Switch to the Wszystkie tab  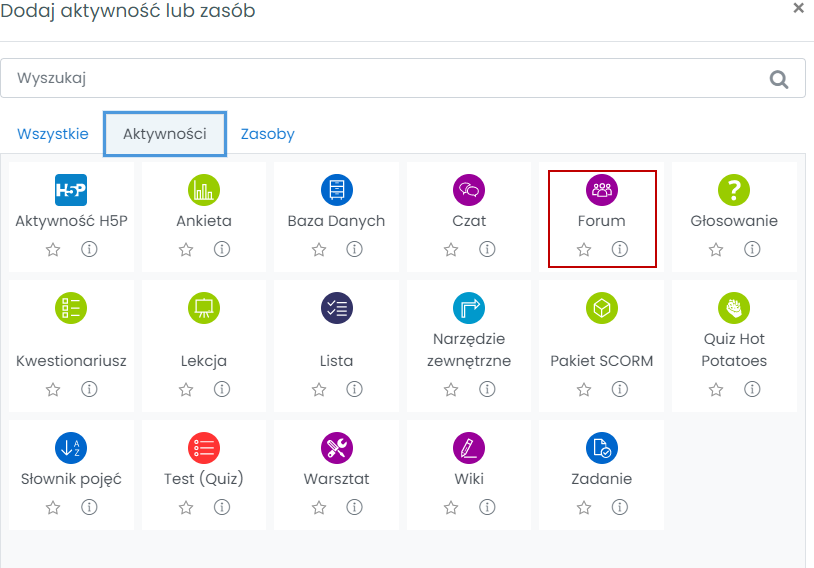pyautogui.click(x=53, y=134)
